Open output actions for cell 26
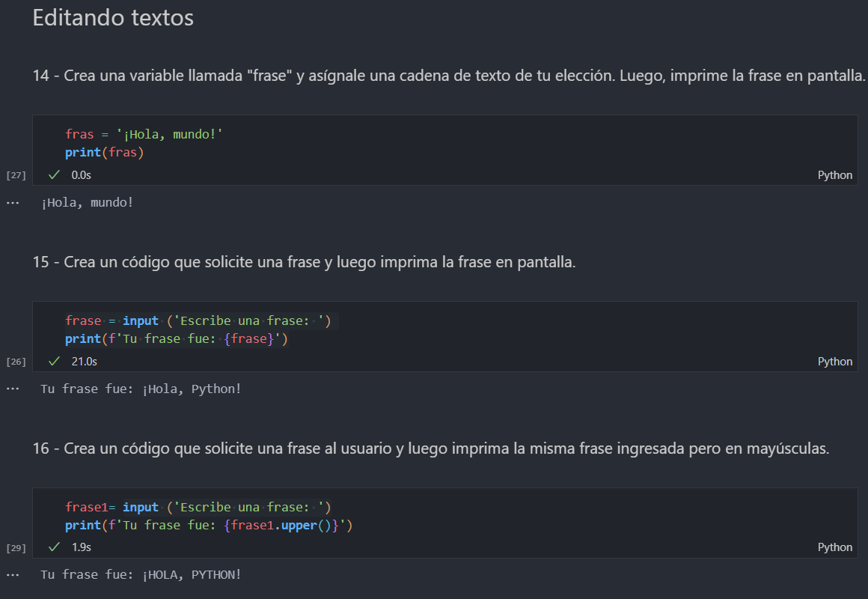The width and height of the screenshot is (868, 599). (x=13, y=389)
